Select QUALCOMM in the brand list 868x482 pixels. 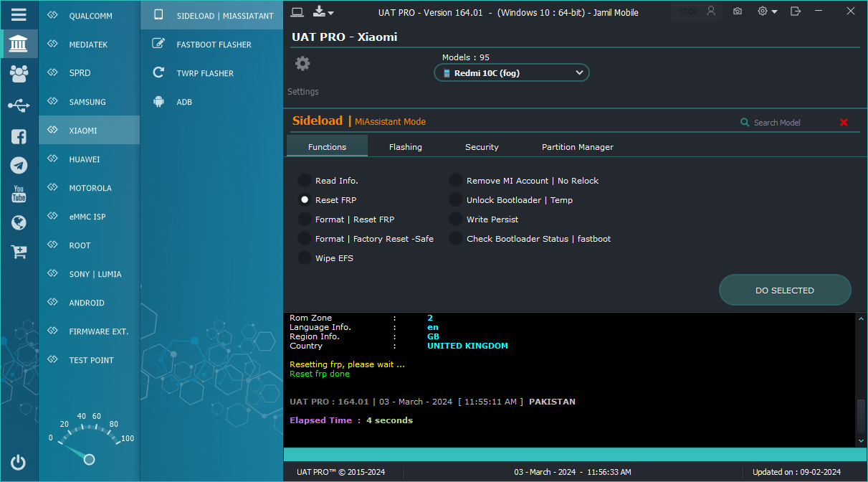pos(90,16)
